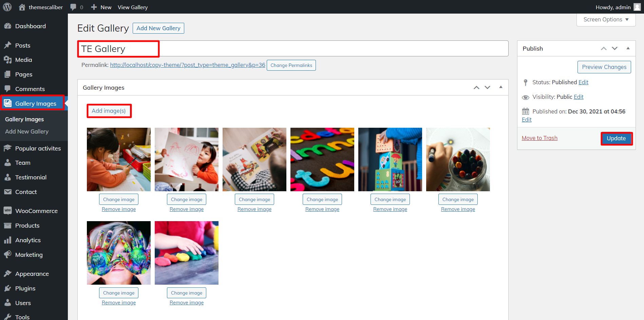The width and height of the screenshot is (644, 320).
Task: Click the Plugins icon in sidebar
Action: [7, 288]
